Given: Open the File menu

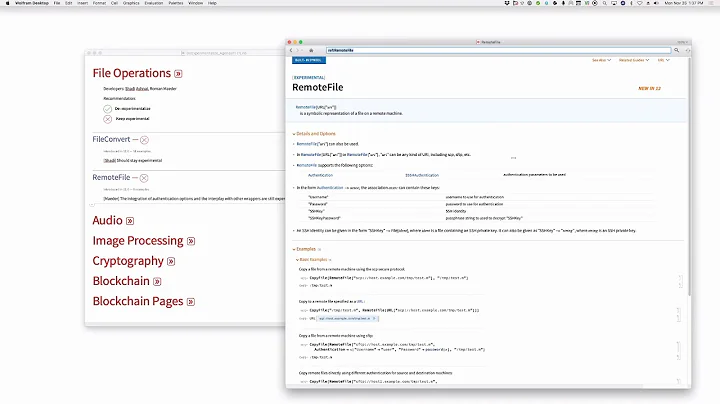Looking at the screenshot, I should (x=57, y=3).
